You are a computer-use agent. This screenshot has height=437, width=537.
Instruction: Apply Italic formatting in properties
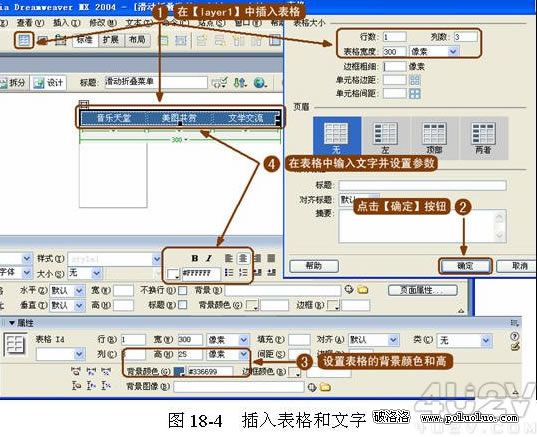[209, 258]
